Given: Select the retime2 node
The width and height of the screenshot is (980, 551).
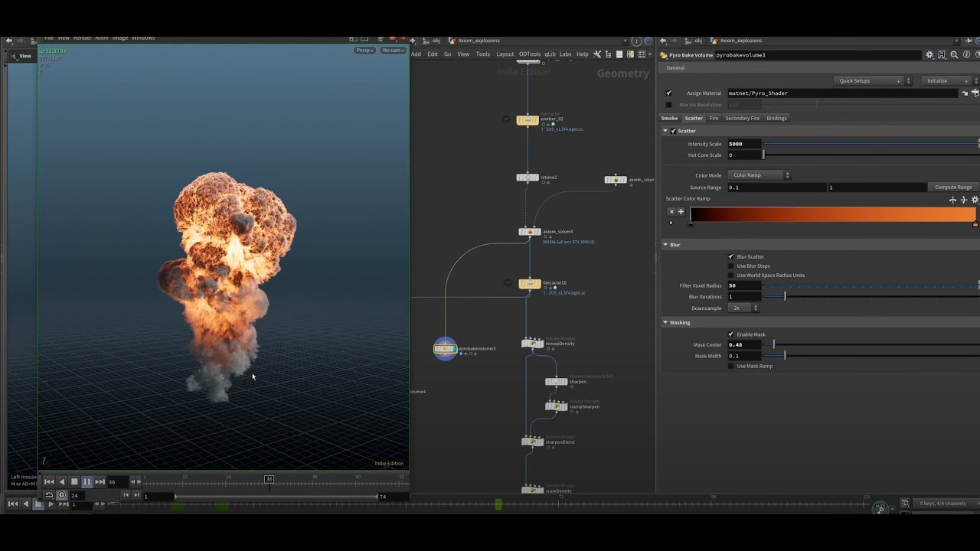Looking at the screenshot, I should point(528,178).
